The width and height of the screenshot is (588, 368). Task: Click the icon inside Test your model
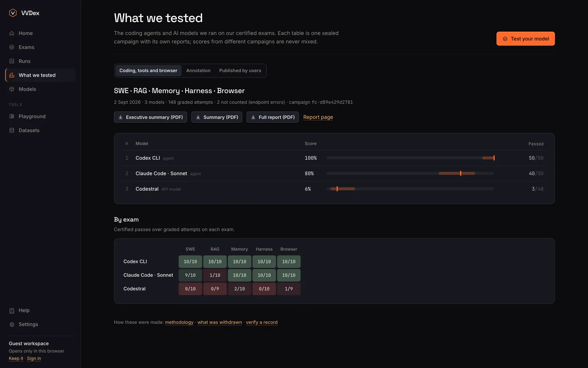click(505, 39)
